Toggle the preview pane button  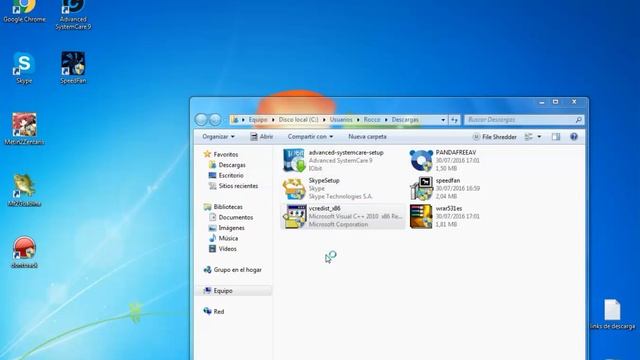click(556, 137)
